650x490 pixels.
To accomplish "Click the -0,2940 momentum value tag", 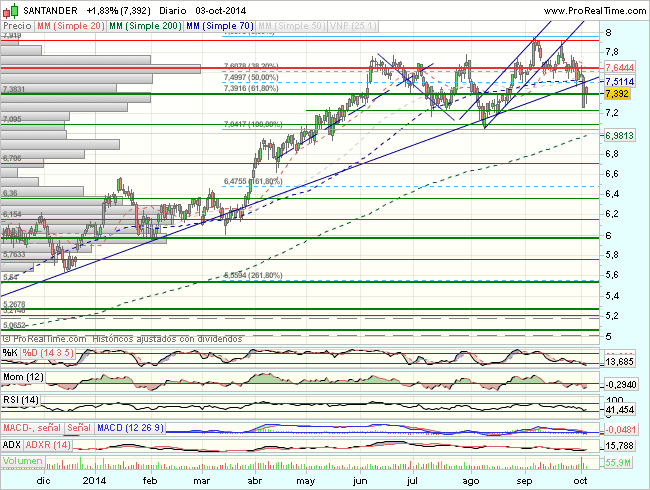I will point(620,385).
